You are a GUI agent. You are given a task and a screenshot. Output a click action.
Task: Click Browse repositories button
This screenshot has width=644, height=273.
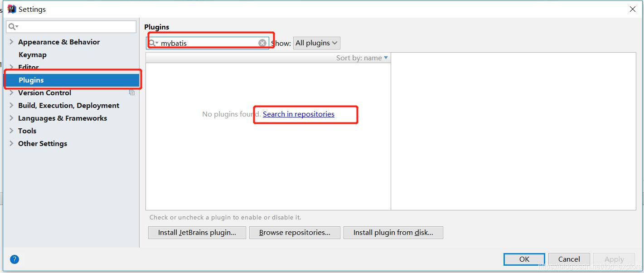[x=295, y=233]
